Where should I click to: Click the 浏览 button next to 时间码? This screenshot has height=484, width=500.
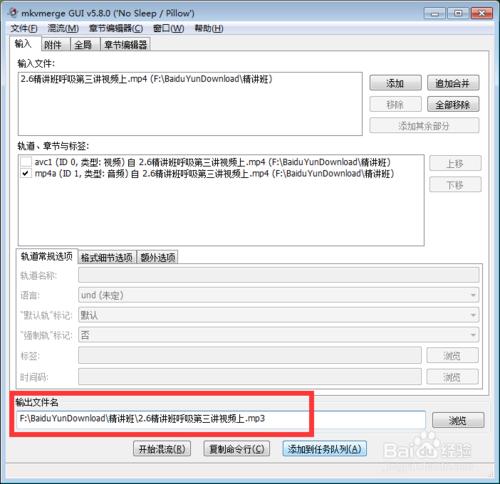point(453,377)
